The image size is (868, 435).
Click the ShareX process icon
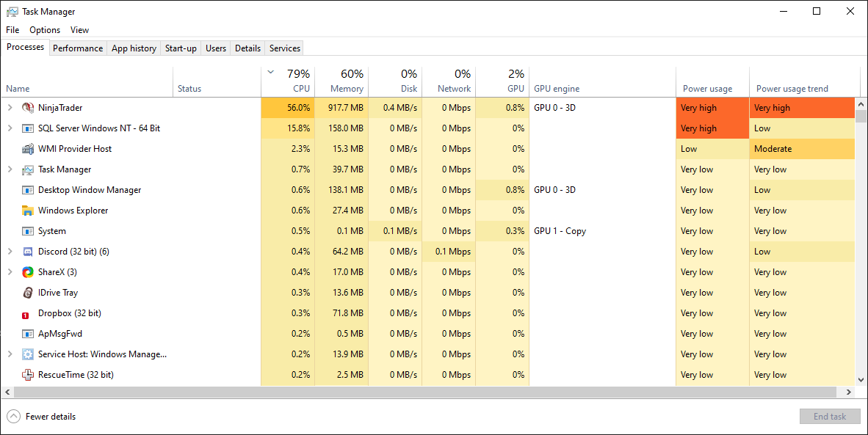click(x=28, y=272)
